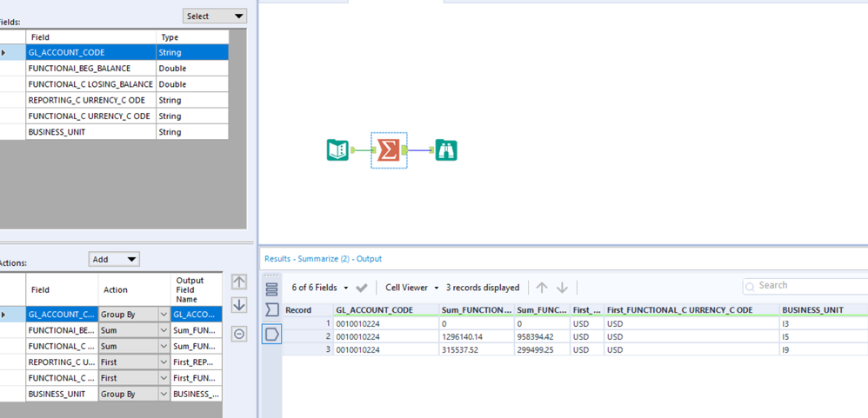The height and width of the screenshot is (418, 868).
Task: Click First_FUNCTIONAL_C URRENCY_C ODE column header
Action: pos(691,310)
